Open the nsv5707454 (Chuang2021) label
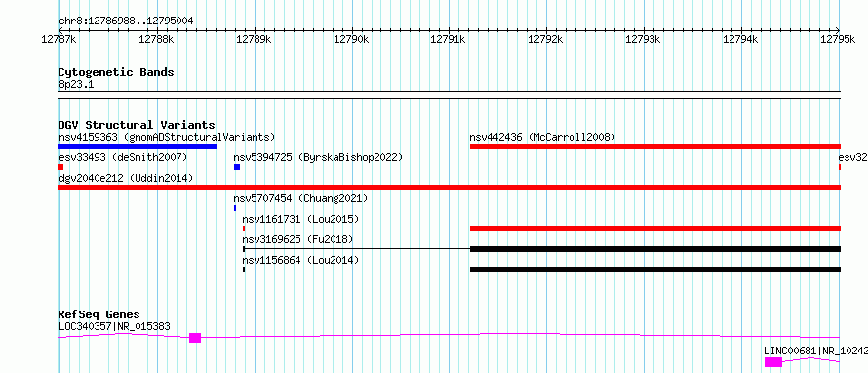The height and width of the screenshot is (373, 868). (x=300, y=198)
